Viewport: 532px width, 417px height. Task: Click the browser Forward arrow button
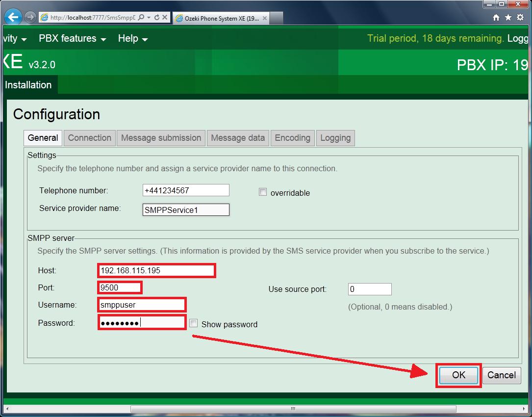[x=30, y=17]
